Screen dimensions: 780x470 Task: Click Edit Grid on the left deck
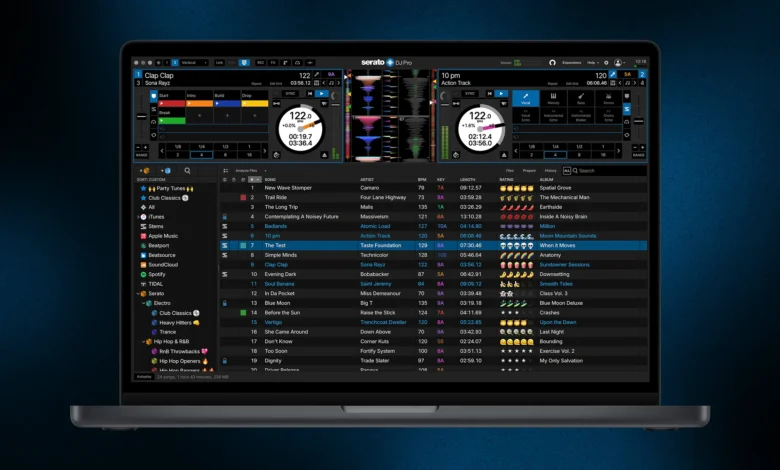click(x=276, y=84)
